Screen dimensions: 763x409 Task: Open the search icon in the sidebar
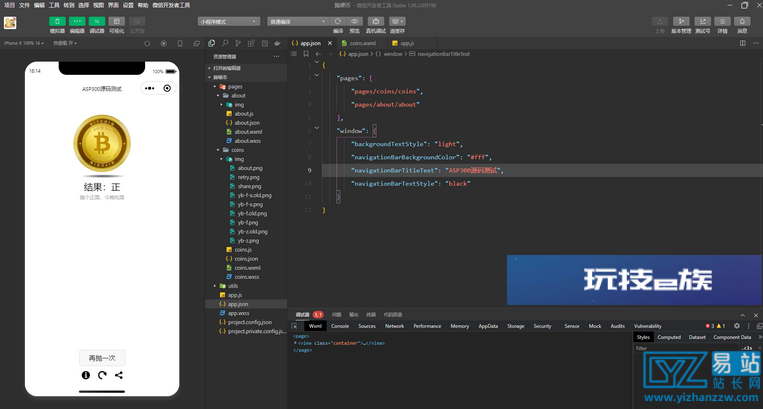coord(225,43)
